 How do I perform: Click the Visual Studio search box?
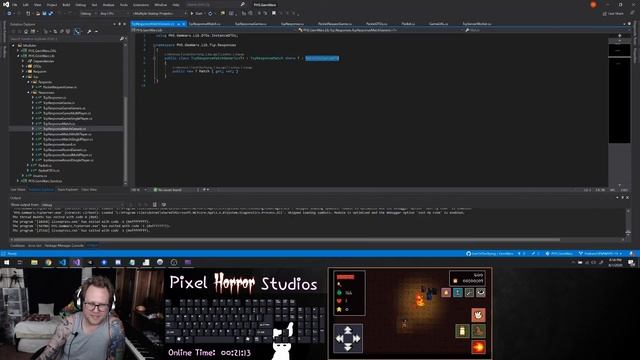(x=216, y=4)
